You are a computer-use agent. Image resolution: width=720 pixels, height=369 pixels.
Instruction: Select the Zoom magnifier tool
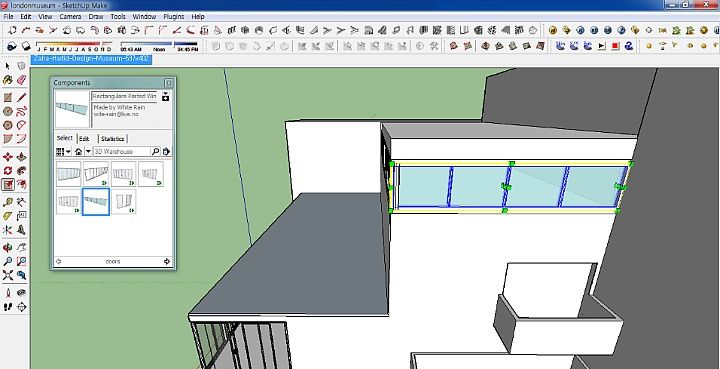point(8,262)
